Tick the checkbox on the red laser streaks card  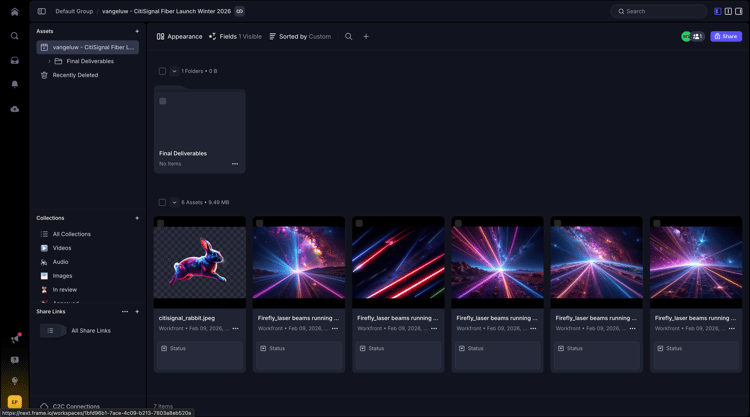click(x=359, y=223)
